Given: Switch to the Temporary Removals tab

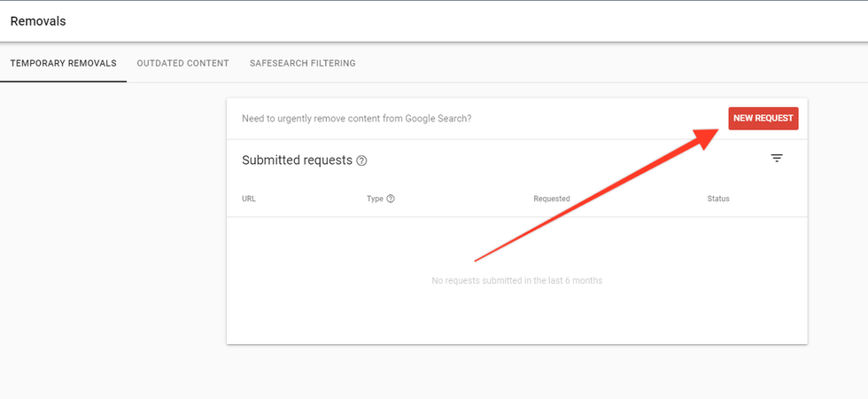Looking at the screenshot, I should (x=63, y=64).
